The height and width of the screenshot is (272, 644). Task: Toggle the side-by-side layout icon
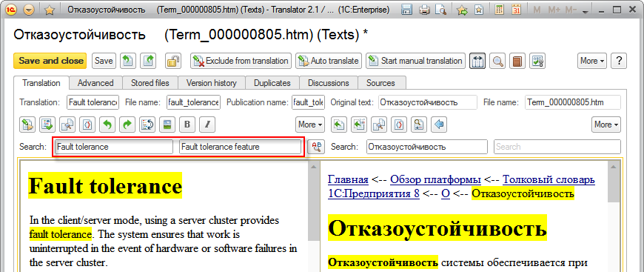tap(478, 61)
